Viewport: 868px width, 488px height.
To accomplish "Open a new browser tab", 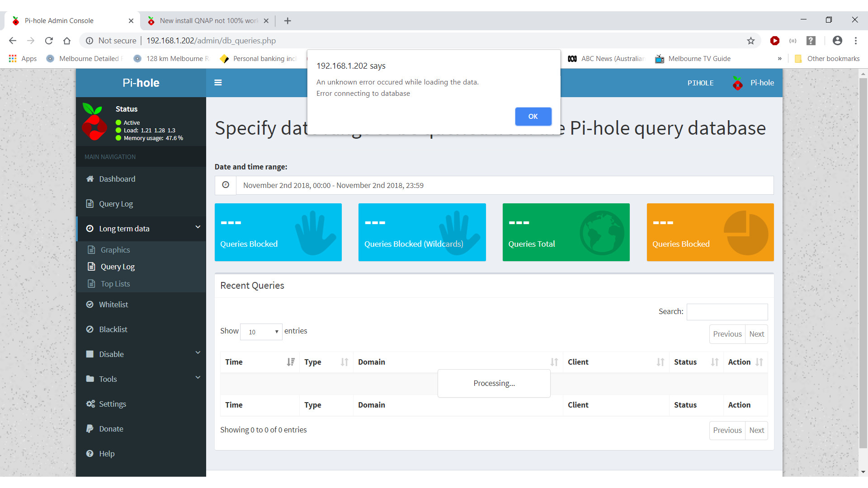I will coord(288,21).
